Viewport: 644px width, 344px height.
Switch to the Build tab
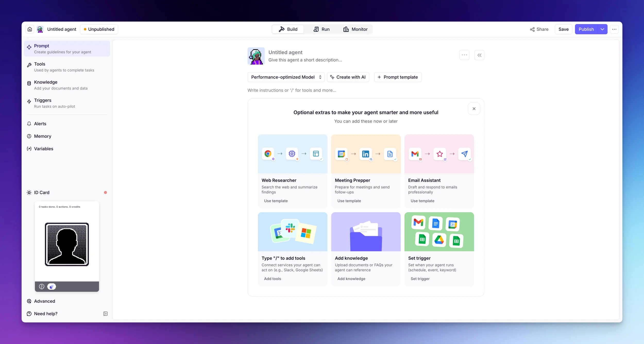point(288,29)
